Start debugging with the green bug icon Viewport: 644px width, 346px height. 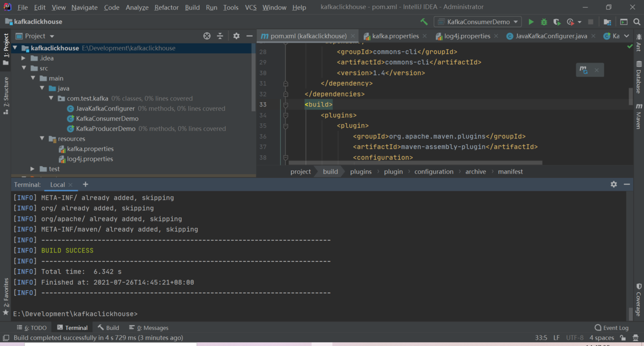tap(544, 22)
